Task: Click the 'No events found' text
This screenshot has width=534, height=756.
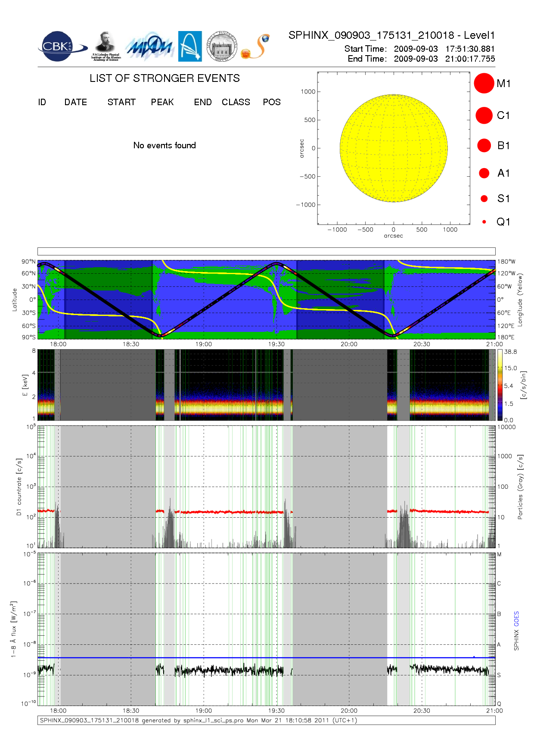Action: (165, 146)
